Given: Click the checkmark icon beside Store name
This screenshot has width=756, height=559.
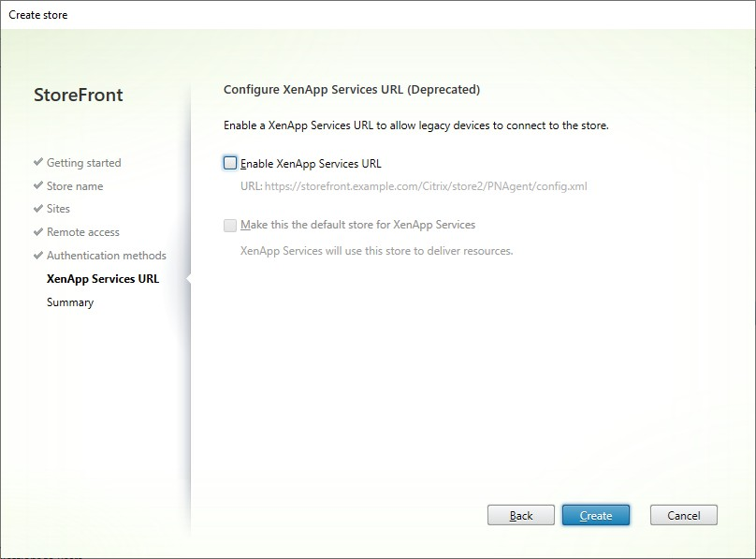Looking at the screenshot, I should pos(38,185).
